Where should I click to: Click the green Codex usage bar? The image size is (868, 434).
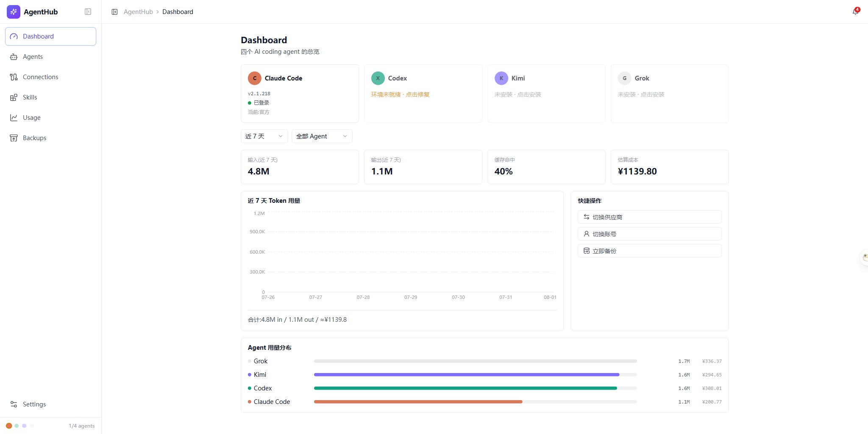pyautogui.click(x=465, y=388)
